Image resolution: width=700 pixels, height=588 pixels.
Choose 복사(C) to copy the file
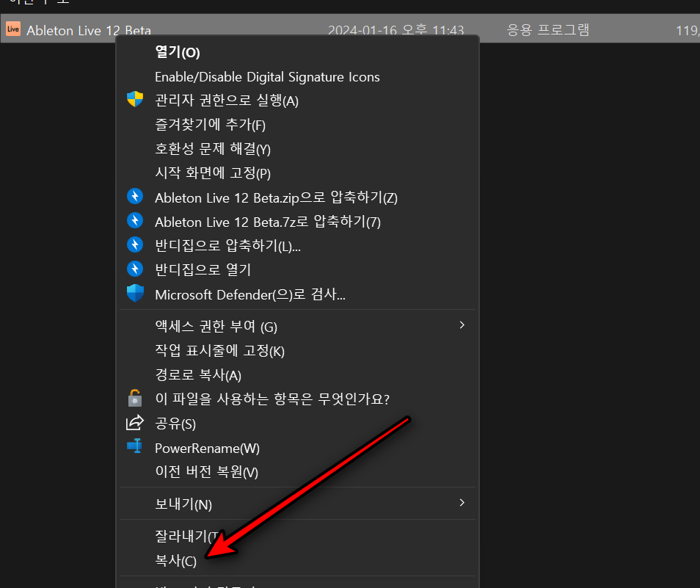175,561
